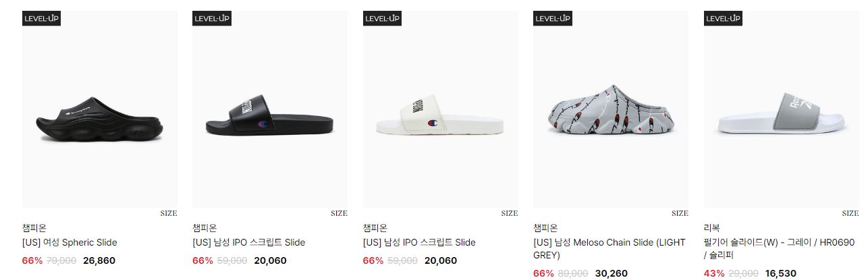868x280 pixels.
Task: Click LEVEL-UP badge on white IPO Slide
Action: click(x=383, y=18)
